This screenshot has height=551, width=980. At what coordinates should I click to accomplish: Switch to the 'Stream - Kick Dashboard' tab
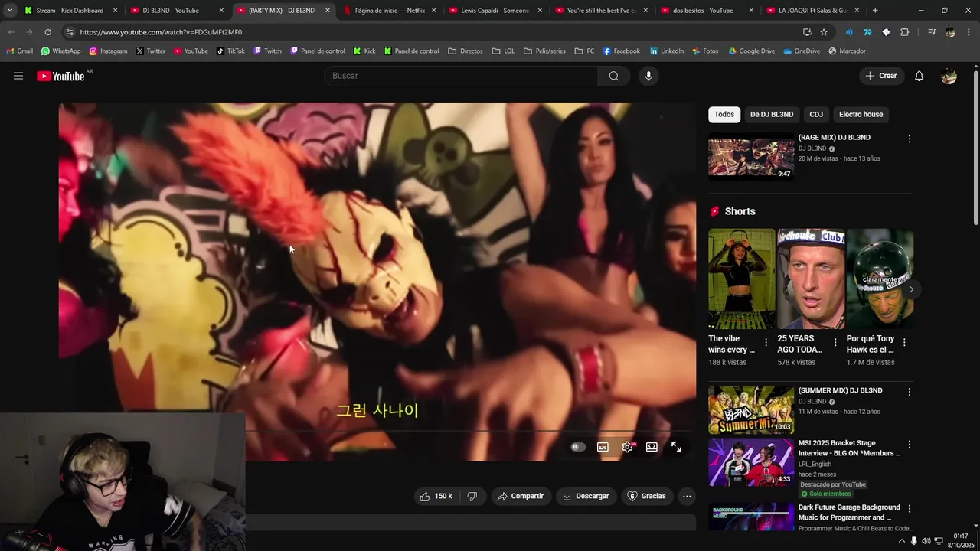tap(69, 11)
